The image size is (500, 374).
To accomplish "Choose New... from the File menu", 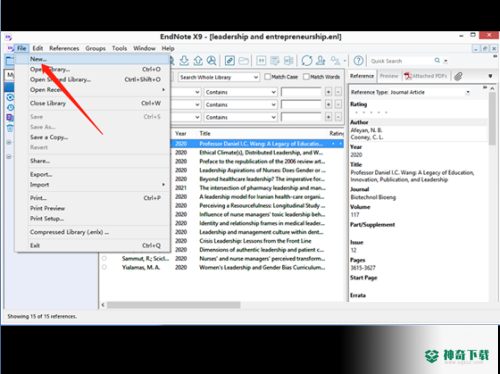I will [38, 59].
